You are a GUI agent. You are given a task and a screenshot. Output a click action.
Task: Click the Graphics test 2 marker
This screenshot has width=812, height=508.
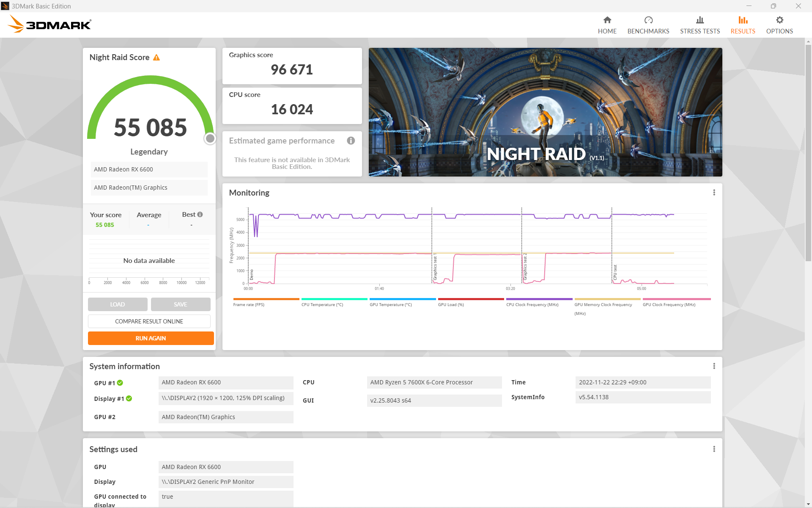coord(525,267)
